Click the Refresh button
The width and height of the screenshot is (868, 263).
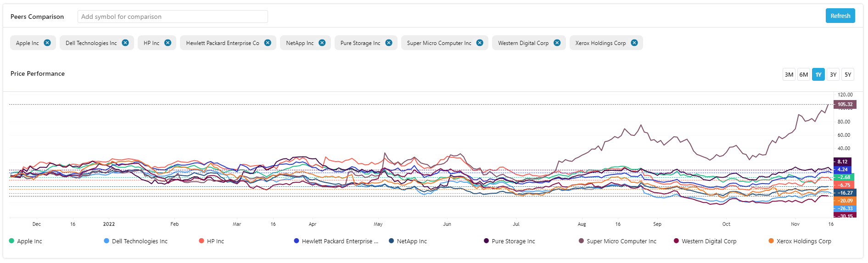click(840, 16)
